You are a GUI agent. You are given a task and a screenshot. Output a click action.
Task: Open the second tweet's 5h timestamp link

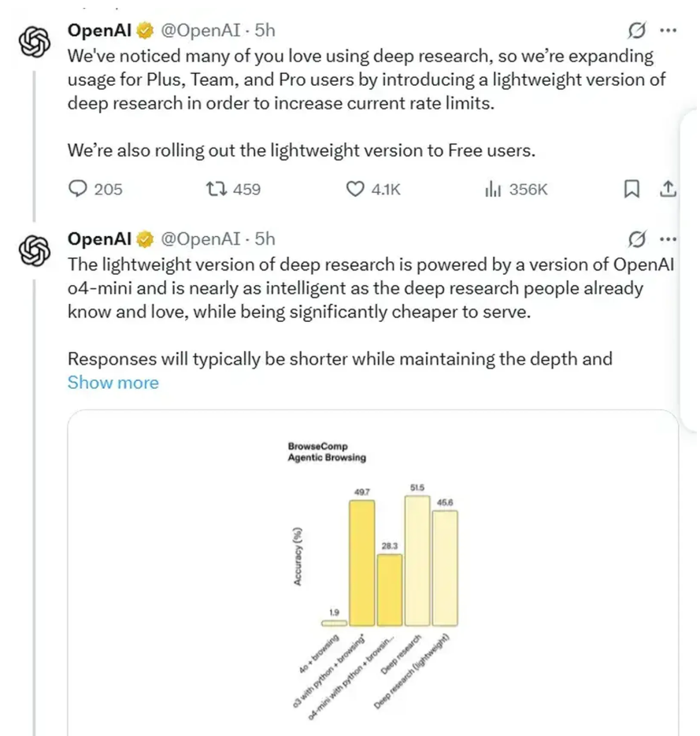(265, 239)
